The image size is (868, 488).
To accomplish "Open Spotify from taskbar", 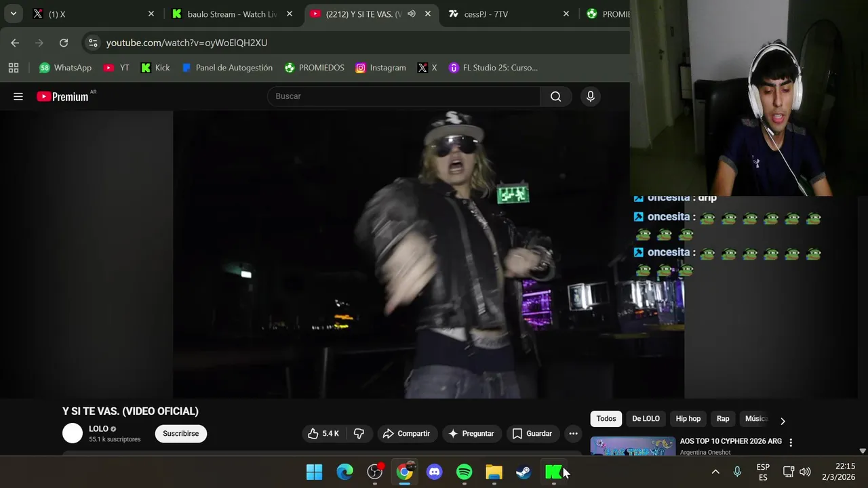I will point(465,472).
